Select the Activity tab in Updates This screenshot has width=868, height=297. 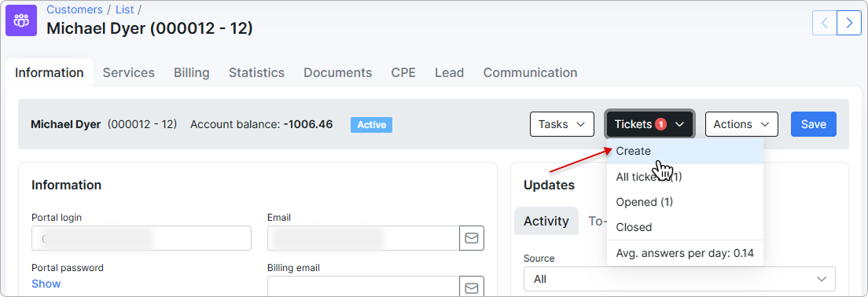click(546, 222)
